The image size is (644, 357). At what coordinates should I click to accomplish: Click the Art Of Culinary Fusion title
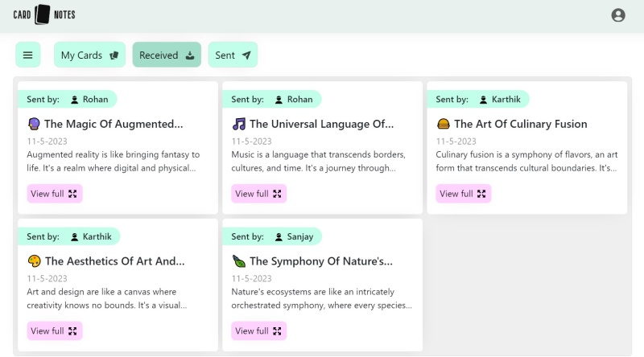tap(520, 124)
